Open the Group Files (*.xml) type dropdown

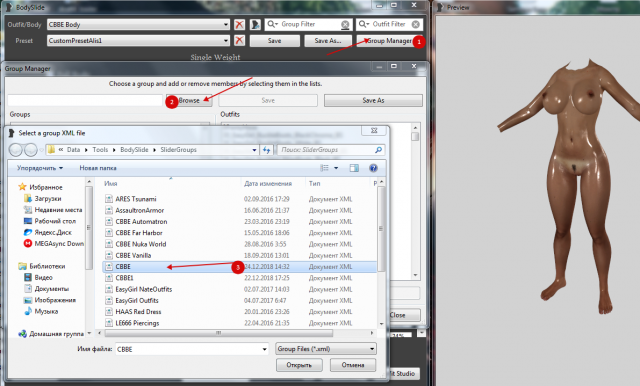point(326,349)
